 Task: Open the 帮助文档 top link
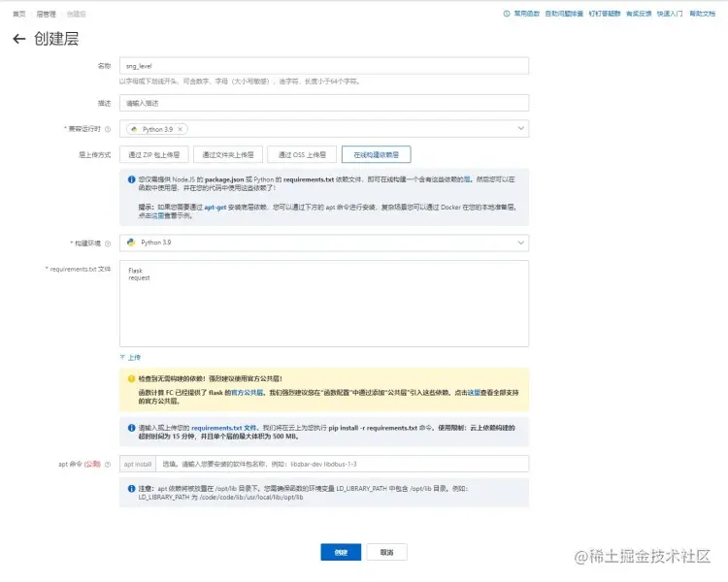point(702,14)
